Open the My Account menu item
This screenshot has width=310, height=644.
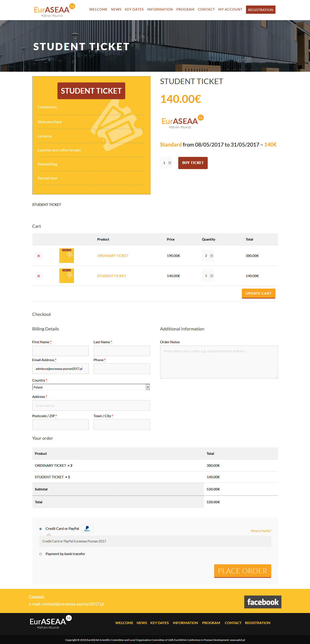230,10
